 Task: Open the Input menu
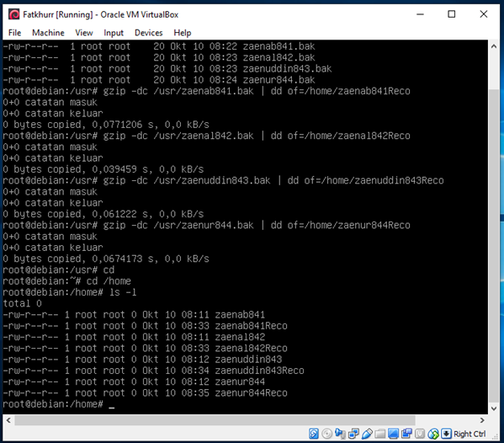point(114,33)
